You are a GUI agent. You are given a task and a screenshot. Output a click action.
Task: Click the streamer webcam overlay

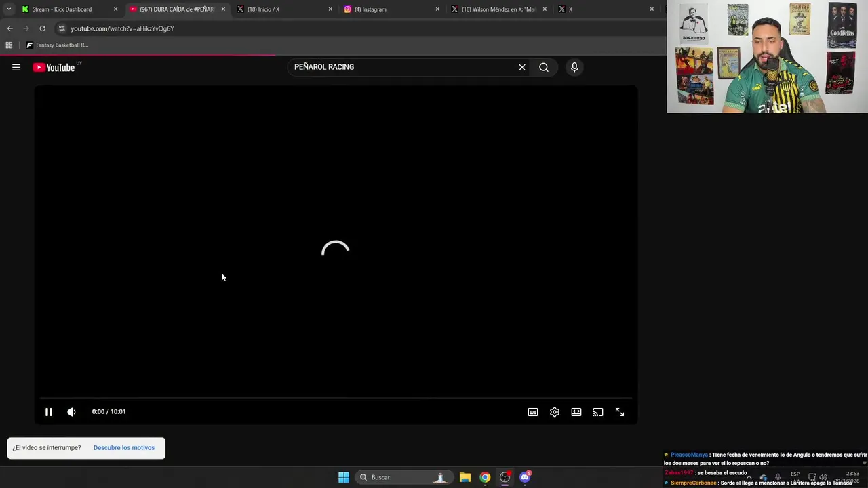[767, 56]
